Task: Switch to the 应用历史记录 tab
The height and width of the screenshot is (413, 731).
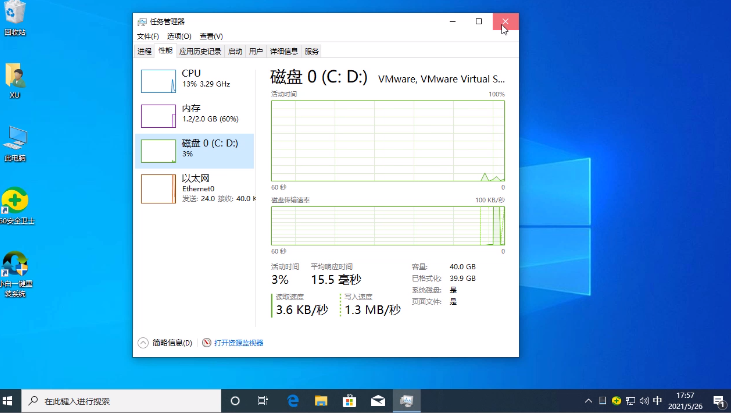Action: click(x=201, y=50)
